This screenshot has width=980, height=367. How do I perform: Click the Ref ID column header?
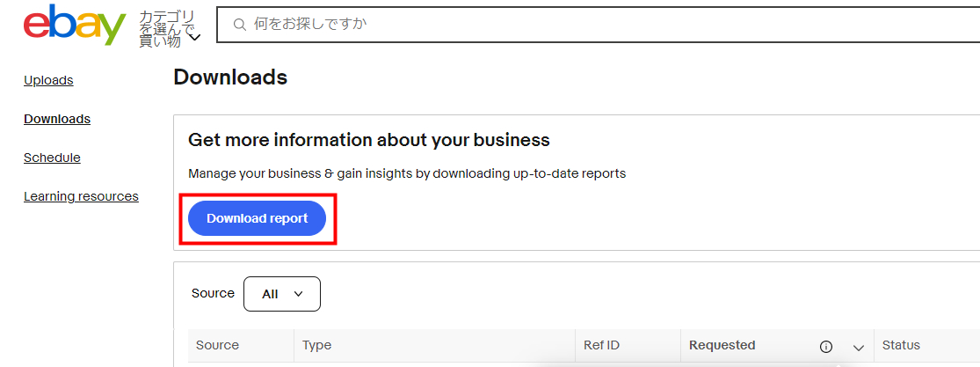point(601,345)
